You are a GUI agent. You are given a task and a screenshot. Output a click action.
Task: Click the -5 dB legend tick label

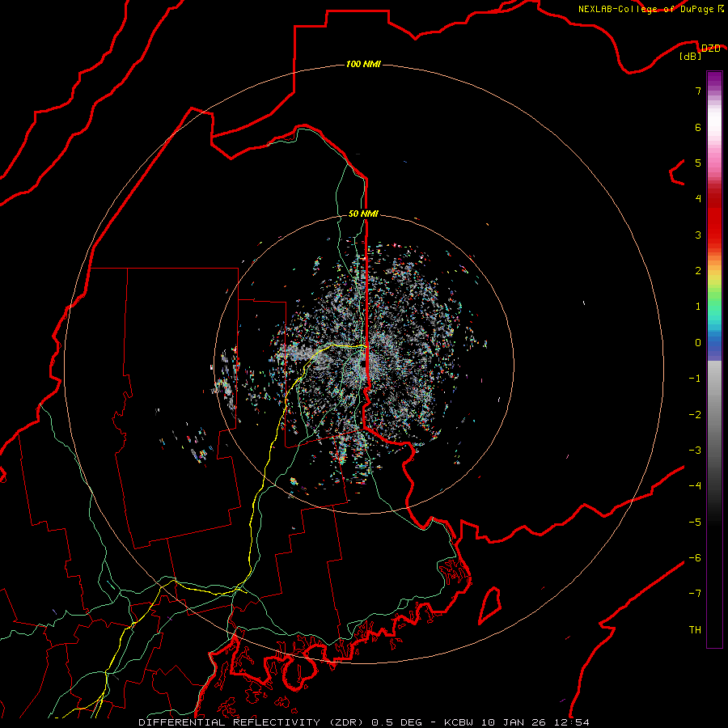click(x=695, y=522)
